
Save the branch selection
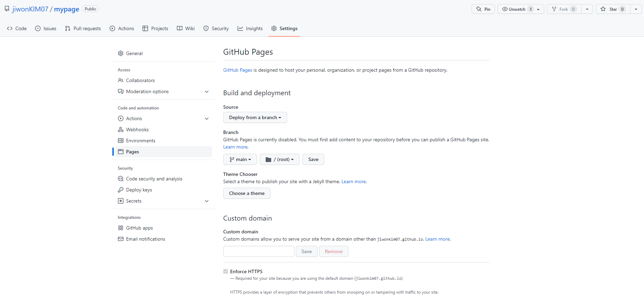coord(313,159)
